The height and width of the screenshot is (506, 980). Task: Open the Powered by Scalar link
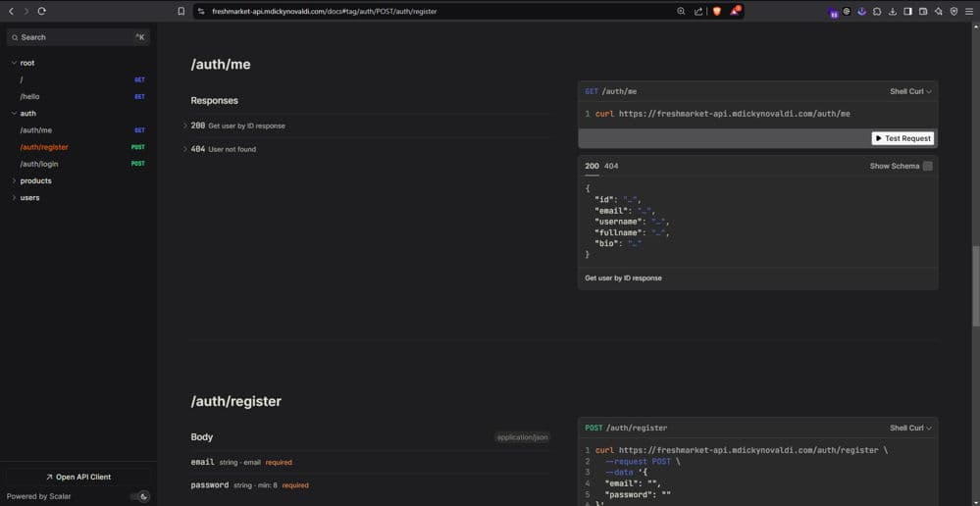point(39,496)
